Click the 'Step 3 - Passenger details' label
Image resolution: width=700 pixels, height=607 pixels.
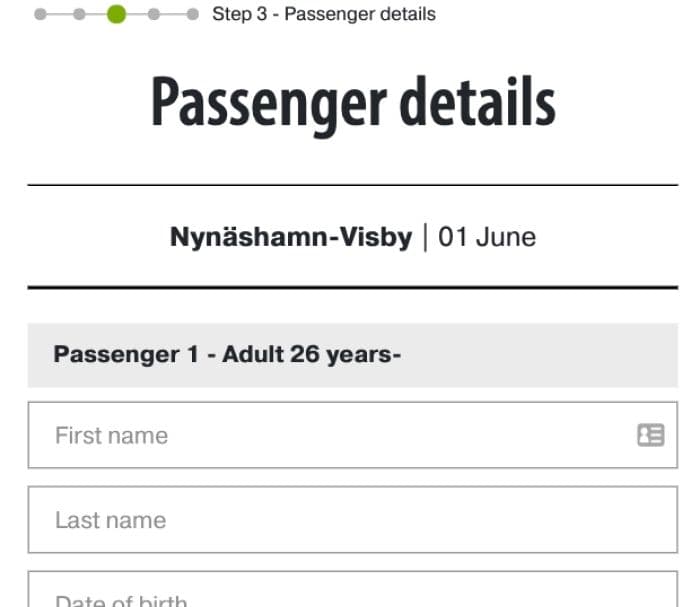point(324,15)
